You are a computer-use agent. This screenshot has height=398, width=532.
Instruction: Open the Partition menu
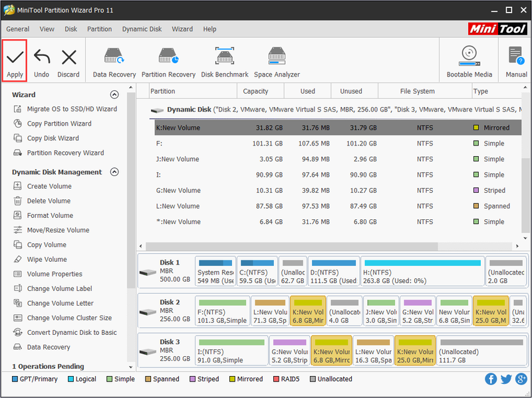(x=99, y=29)
